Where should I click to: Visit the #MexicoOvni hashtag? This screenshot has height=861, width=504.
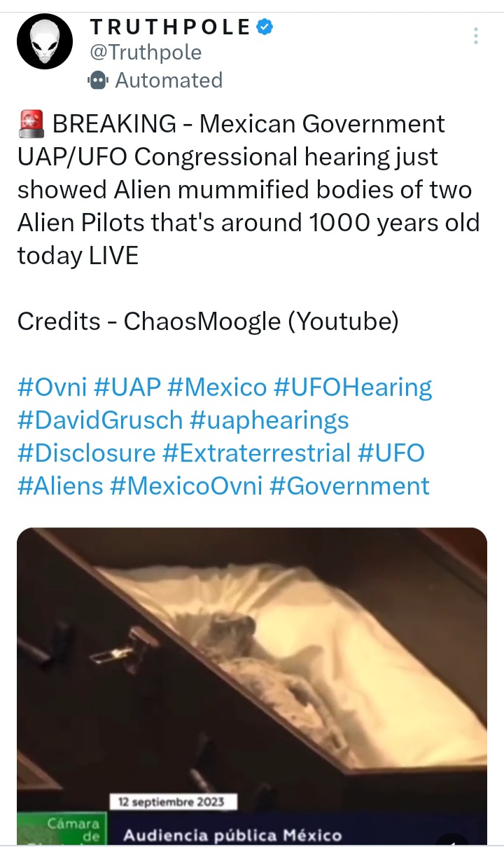pyautogui.click(x=186, y=486)
